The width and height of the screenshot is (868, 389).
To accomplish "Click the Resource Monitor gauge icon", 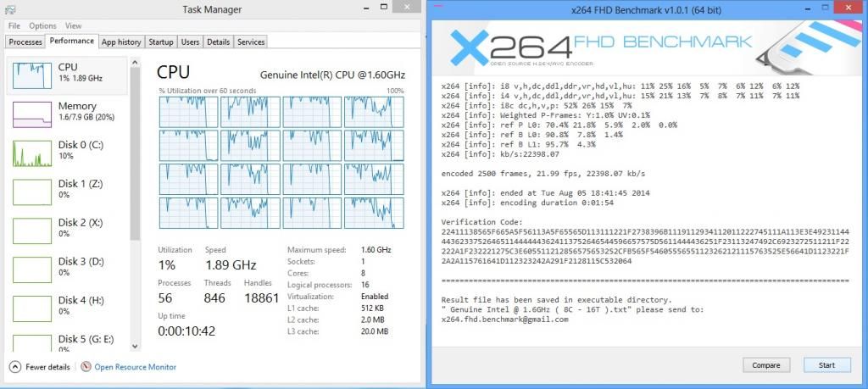I will click(x=86, y=367).
